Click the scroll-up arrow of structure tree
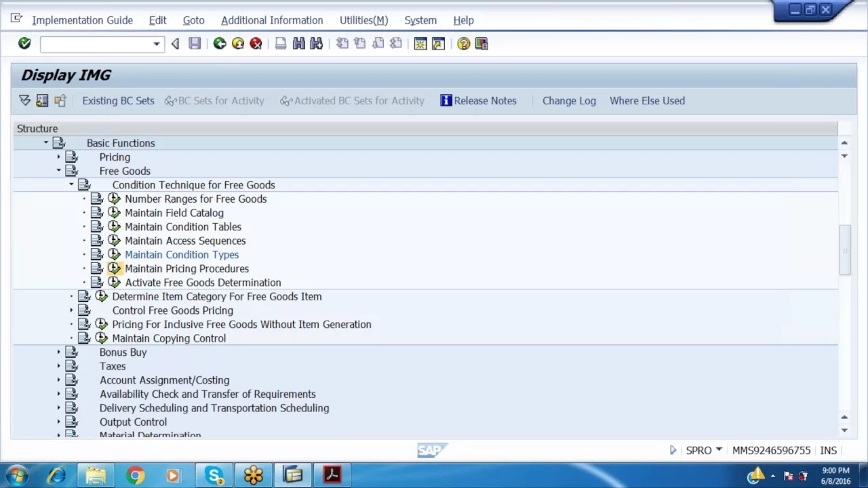Image resolution: width=868 pixels, height=488 pixels. point(844,143)
